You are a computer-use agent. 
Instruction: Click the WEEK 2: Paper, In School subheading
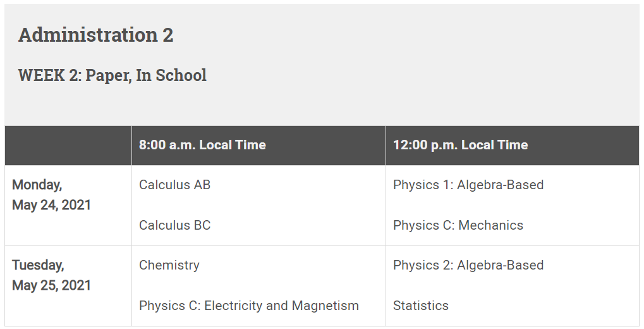pyautogui.click(x=112, y=75)
